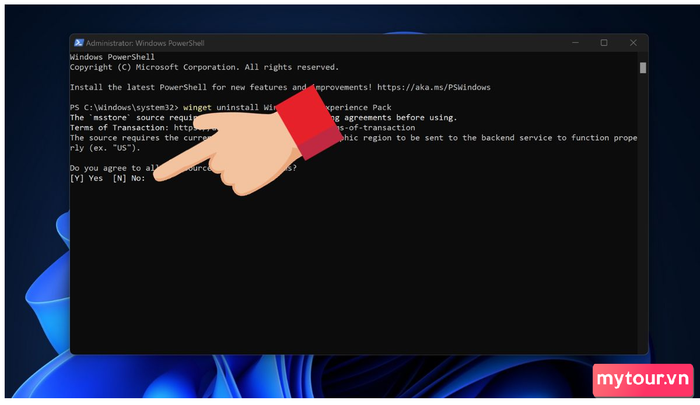Click the red sleeve cuff of the hand
This screenshot has width=700, height=405.
pyautogui.click(x=309, y=121)
